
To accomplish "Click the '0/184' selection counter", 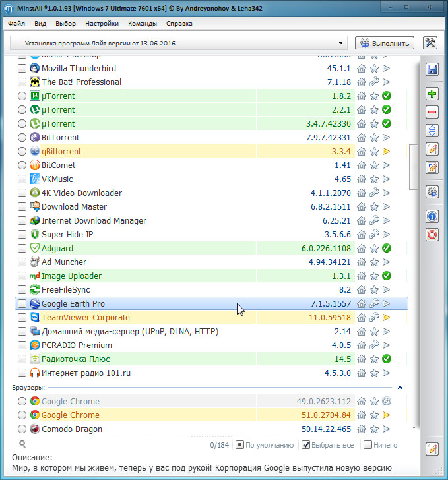I will point(220,445).
